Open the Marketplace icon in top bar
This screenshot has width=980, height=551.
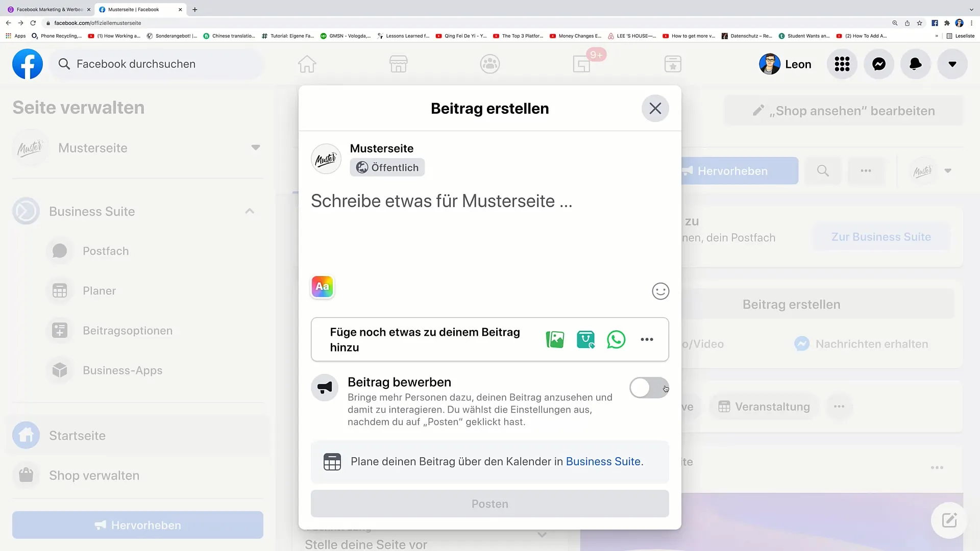pos(398,64)
